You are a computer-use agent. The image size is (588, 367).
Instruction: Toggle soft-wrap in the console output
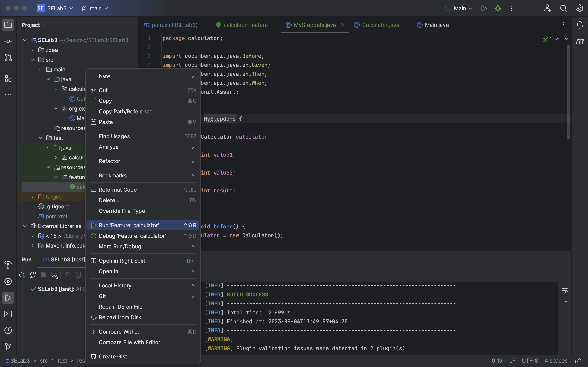(565, 290)
